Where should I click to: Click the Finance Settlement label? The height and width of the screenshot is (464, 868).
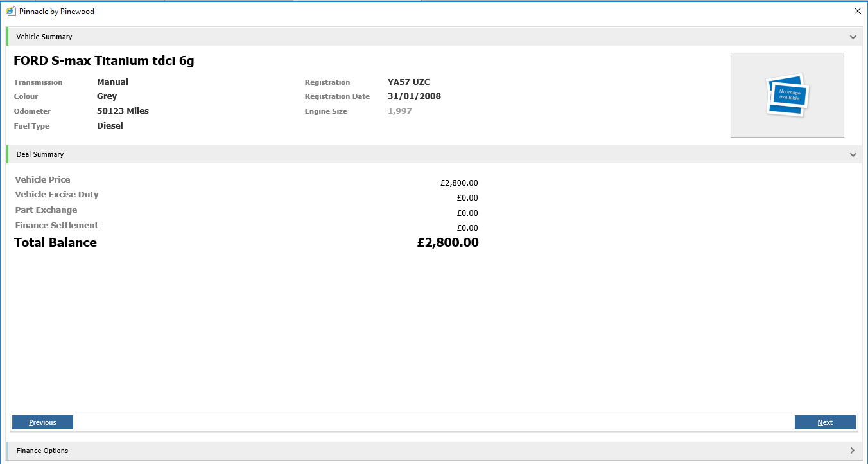coord(57,225)
